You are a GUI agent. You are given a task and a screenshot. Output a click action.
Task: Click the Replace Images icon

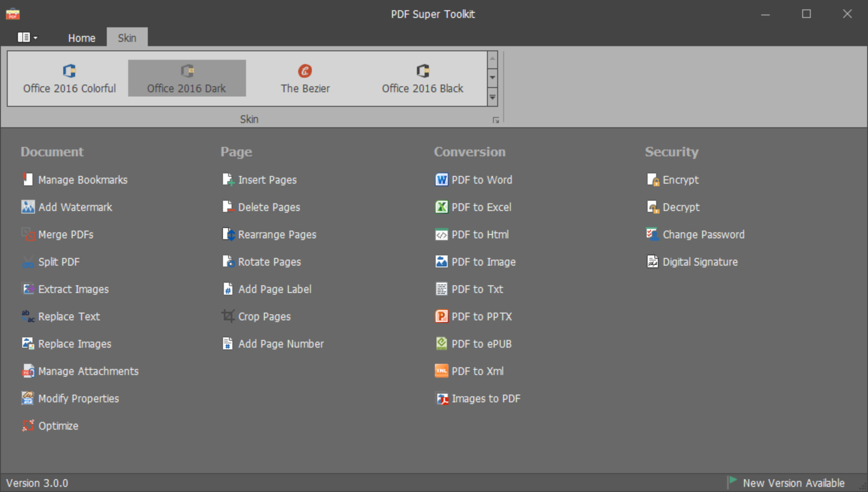pyautogui.click(x=28, y=344)
